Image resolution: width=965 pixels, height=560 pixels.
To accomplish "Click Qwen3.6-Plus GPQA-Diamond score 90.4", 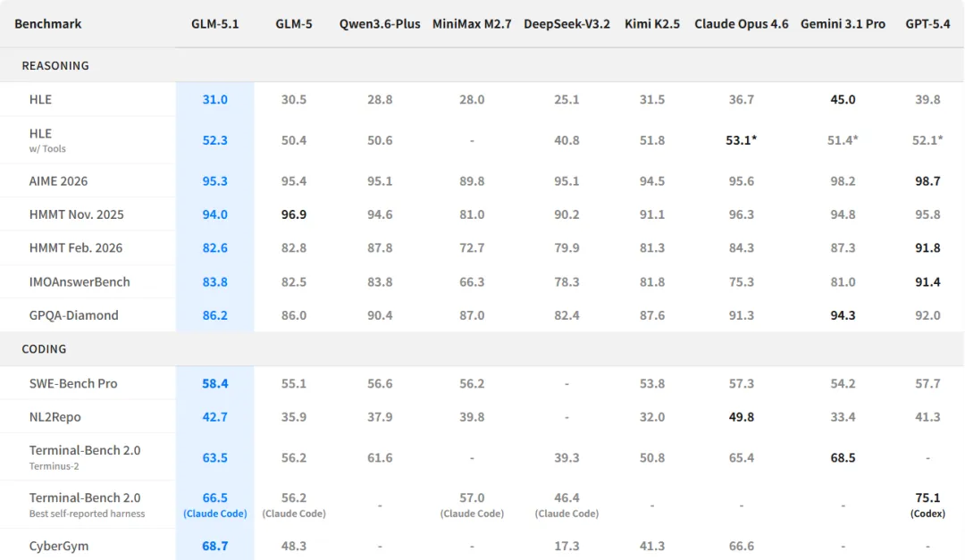I will [x=380, y=315].
